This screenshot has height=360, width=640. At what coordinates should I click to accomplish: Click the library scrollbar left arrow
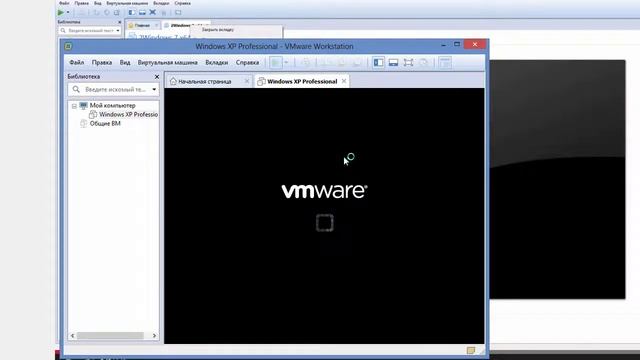[x=73, y=336]
